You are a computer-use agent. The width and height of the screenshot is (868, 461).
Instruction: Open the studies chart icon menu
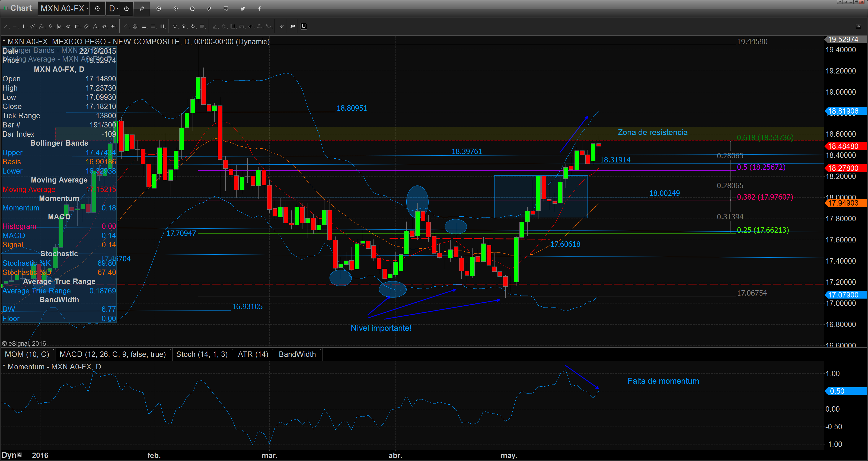point(159,9)
